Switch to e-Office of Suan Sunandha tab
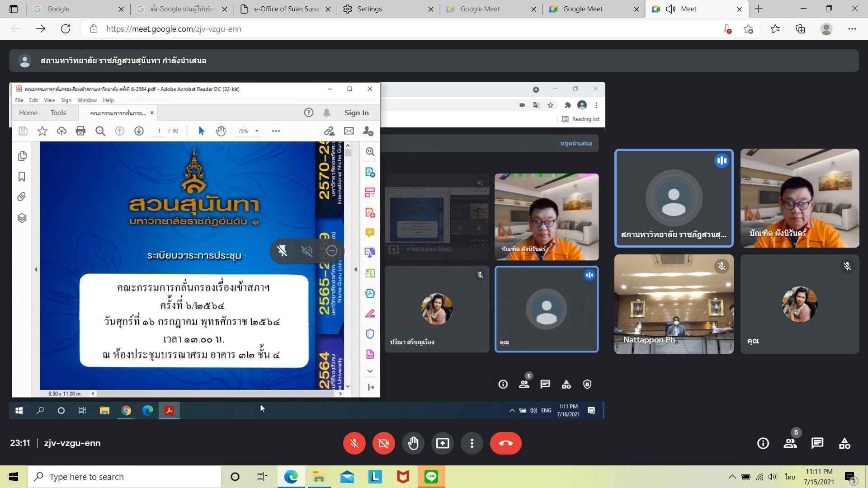The height and width of the screenshot is (488, 868). (286, 9)
